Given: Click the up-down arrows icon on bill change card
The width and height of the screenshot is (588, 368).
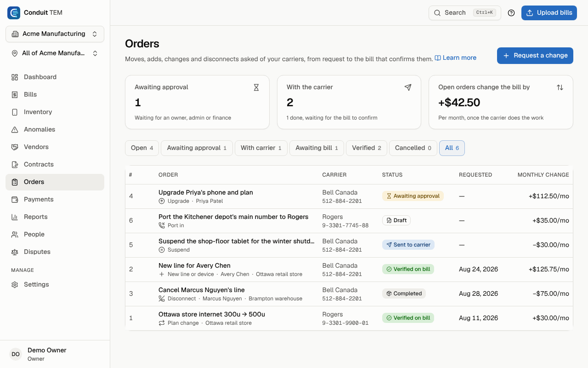Looking at the screenshot, I should (560, 87).
